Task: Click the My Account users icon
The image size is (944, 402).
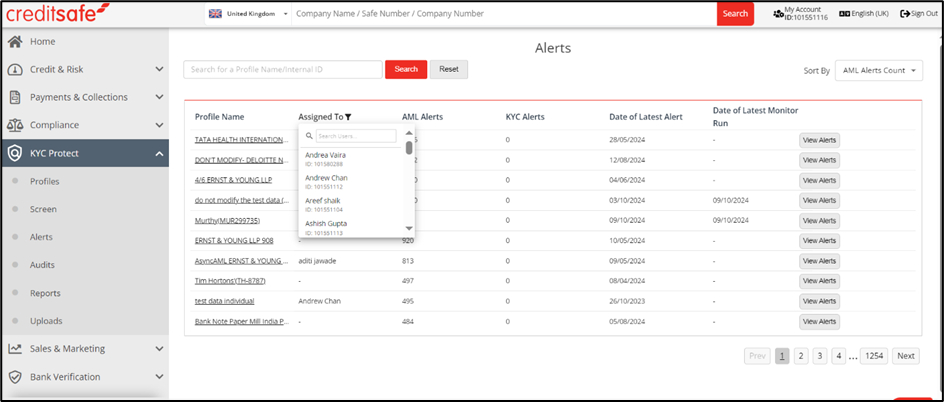Action: (x=778, y=14)
